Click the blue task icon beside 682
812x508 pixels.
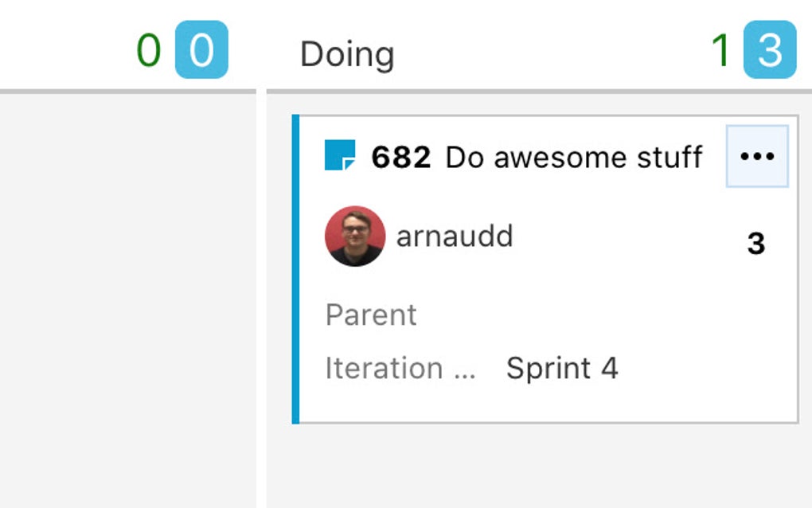pyautogui.click(x=340, y=156)
